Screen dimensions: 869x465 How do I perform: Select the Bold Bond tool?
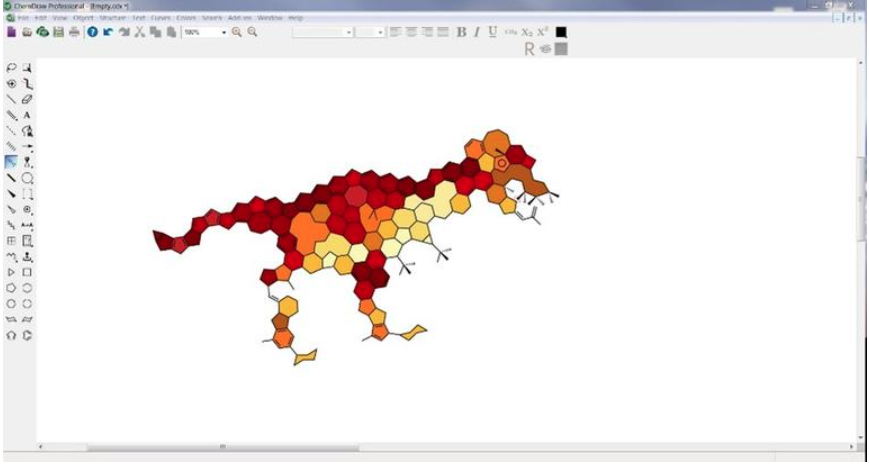11,178
